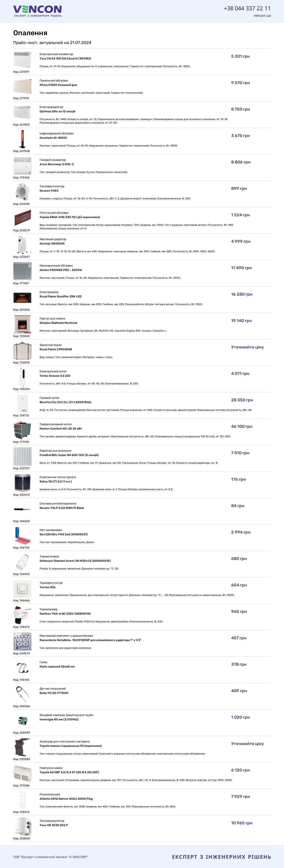Open the vencon.ua website link

pyautogui.click(x=262, y=15)
